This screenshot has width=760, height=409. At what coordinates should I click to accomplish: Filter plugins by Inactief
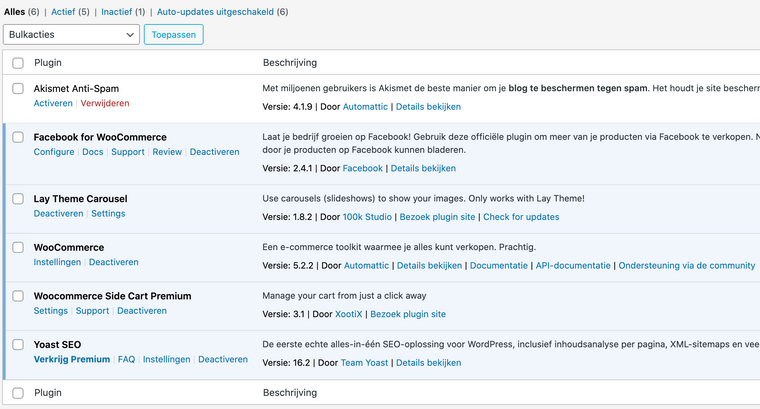[x=117, y=11]
